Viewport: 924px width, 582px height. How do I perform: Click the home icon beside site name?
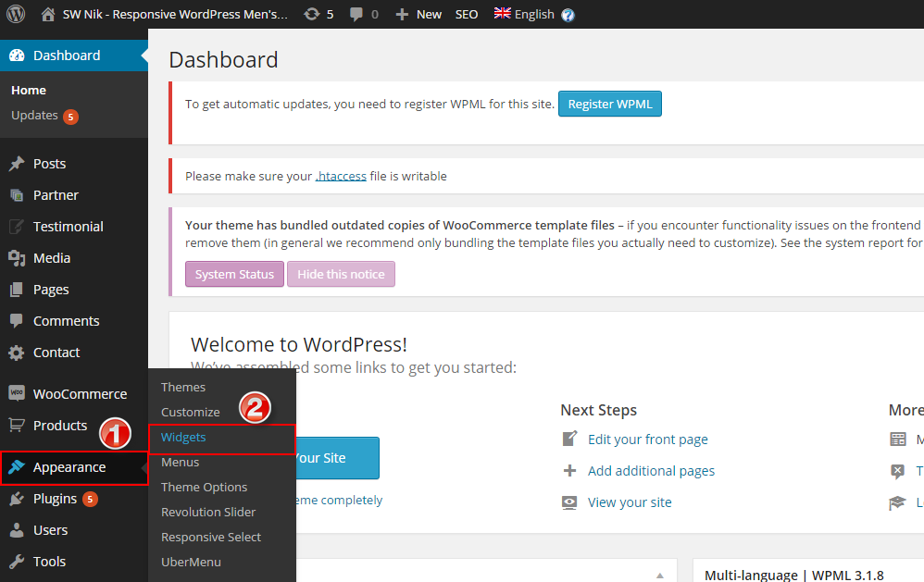(x=48, y=14)
